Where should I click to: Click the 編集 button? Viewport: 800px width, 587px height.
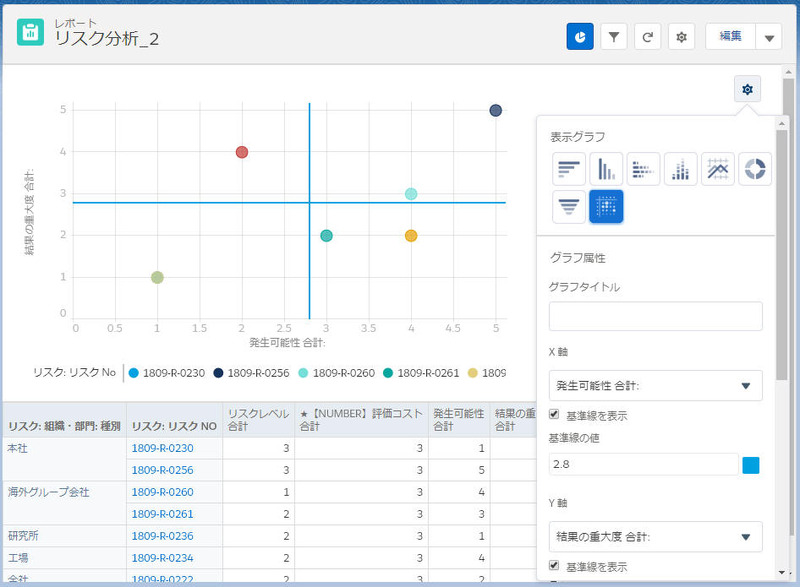[x=731, y=37]
